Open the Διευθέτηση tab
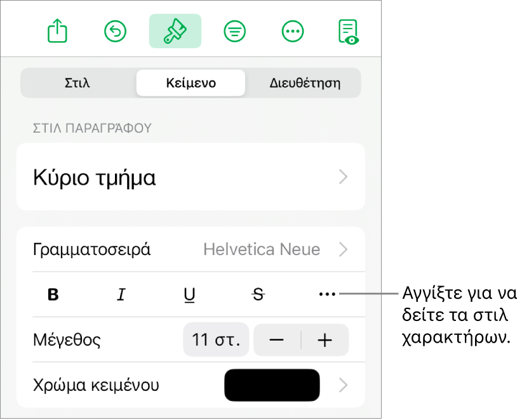Viewport: 529px width, 420px height. [x=305, y=82]
